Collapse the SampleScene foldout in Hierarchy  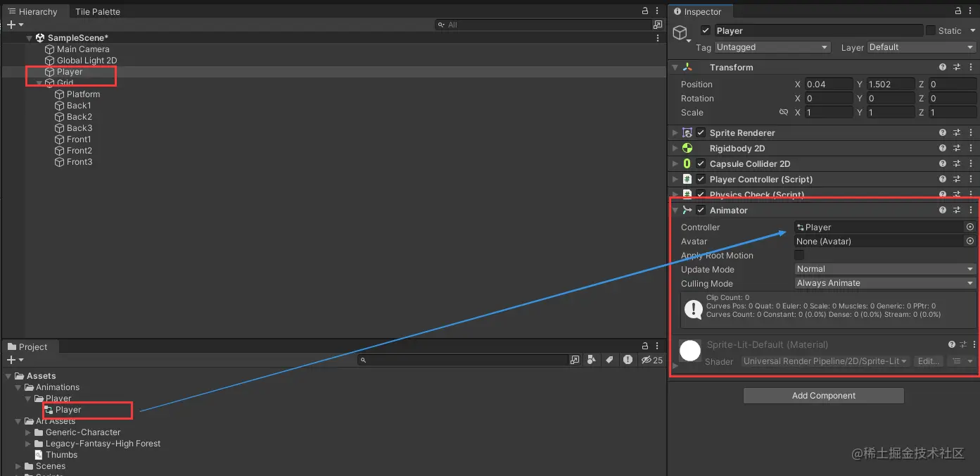[29, 38]
